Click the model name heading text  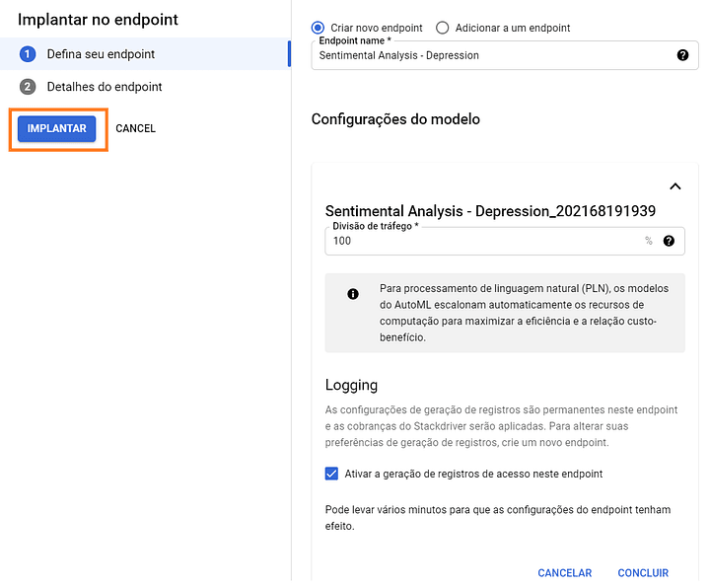pos(490,210)
